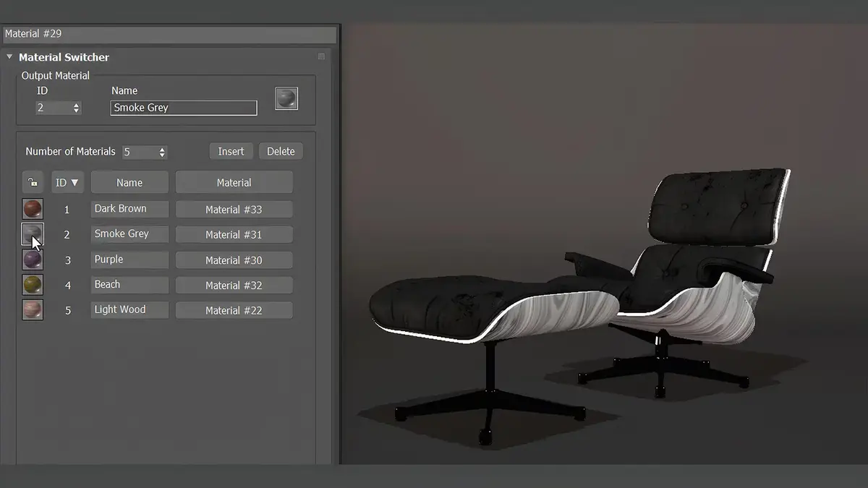
Task: Click the Material #29 name field
Action: point(170,33)
